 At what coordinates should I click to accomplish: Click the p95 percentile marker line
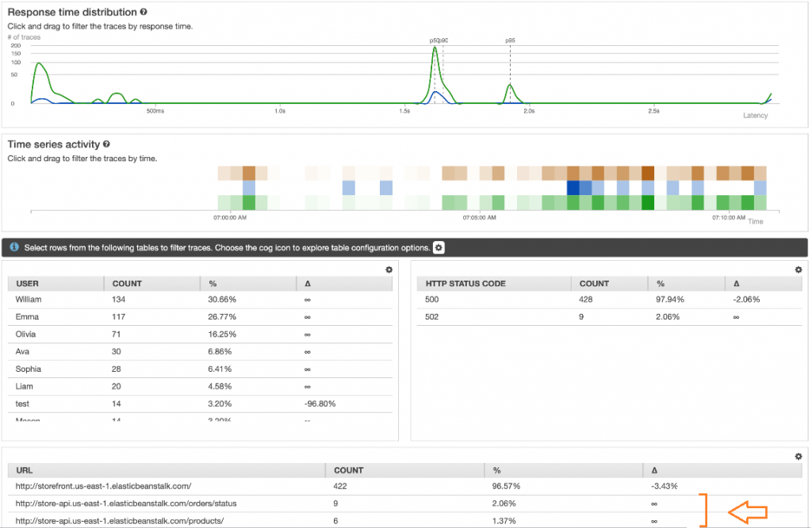point(512,71)
